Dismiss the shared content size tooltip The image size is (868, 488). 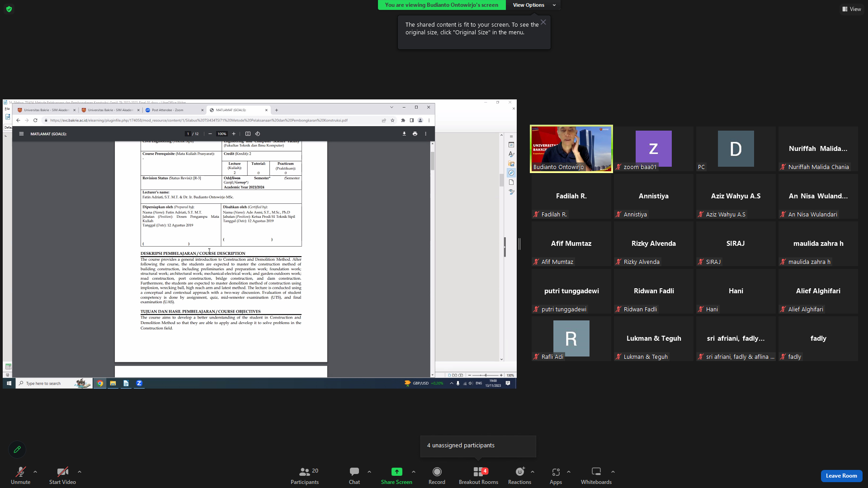(543, 22)
